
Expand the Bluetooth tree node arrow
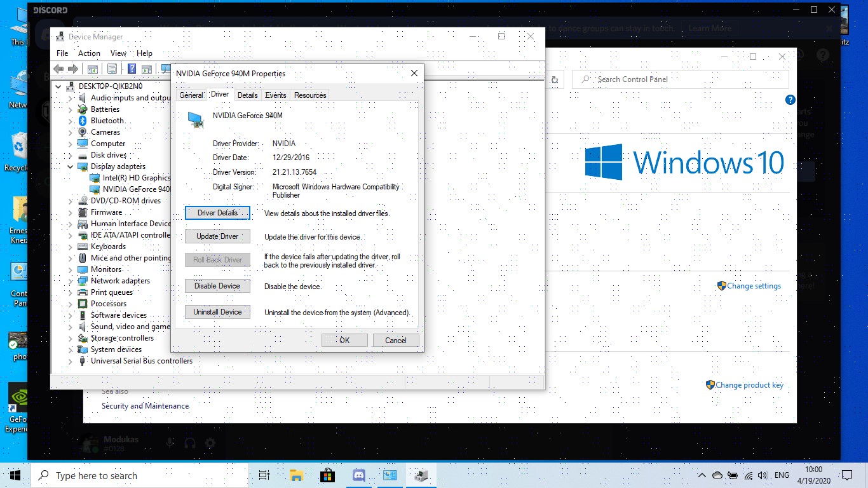coord(71,121)
